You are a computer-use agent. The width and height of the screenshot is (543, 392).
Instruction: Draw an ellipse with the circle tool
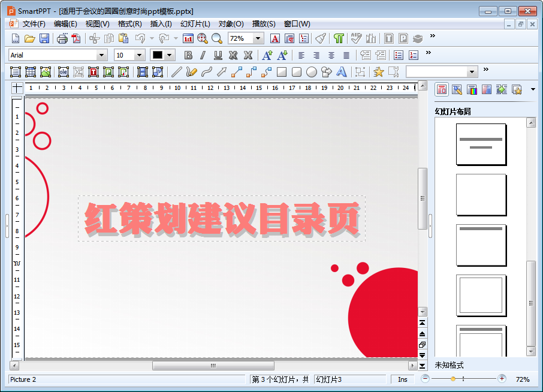[x=312, y=72]
